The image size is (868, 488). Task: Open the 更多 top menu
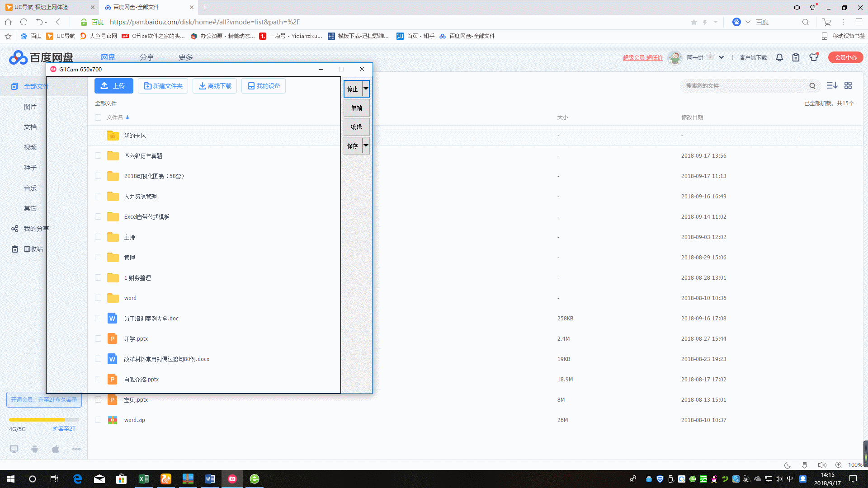click(185, 57)
